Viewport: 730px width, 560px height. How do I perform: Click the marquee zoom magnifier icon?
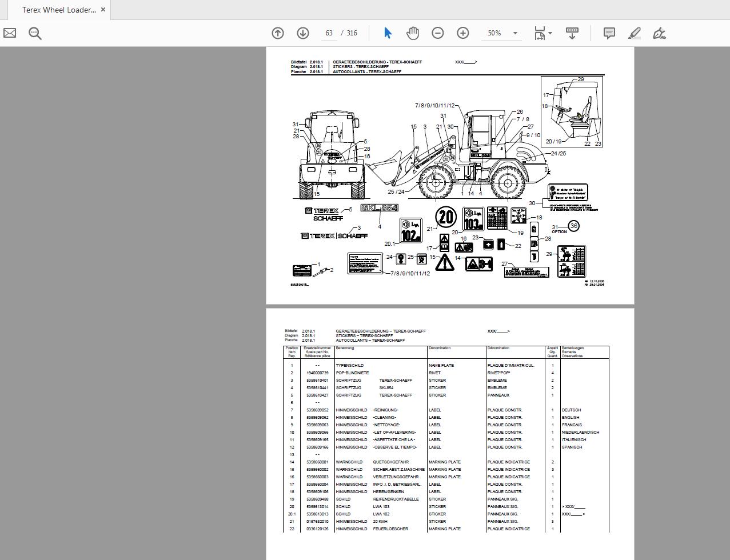coord(35,33)
